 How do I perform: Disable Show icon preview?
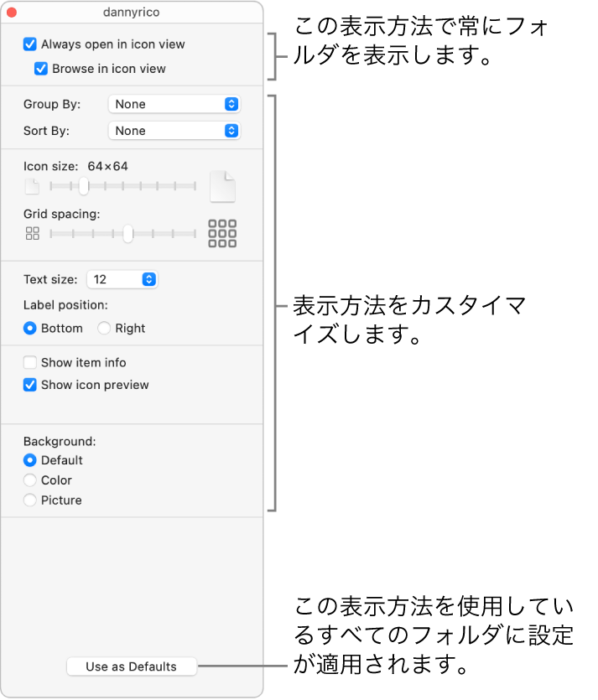(30, 385)
